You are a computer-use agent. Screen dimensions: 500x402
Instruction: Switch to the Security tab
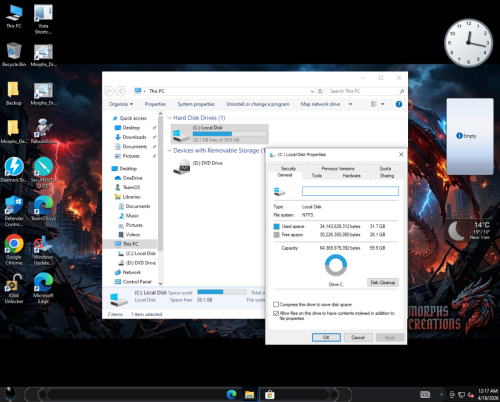pos(288,168)
